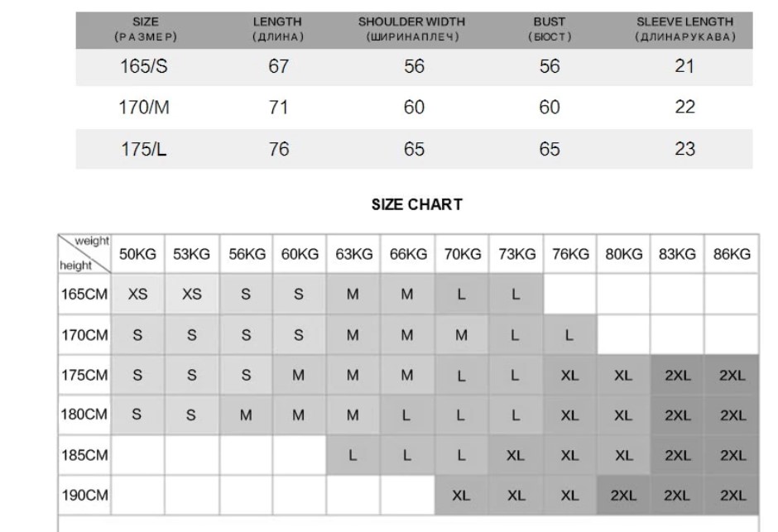Select the 165/S size row label
Viewport: 778px width, 532px height.
(145, 67)
